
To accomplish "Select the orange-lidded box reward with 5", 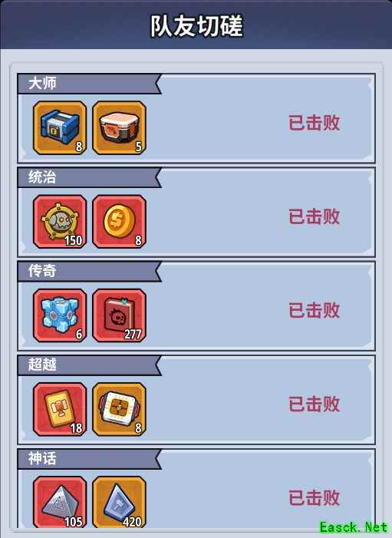I will [x=120, y=127].
